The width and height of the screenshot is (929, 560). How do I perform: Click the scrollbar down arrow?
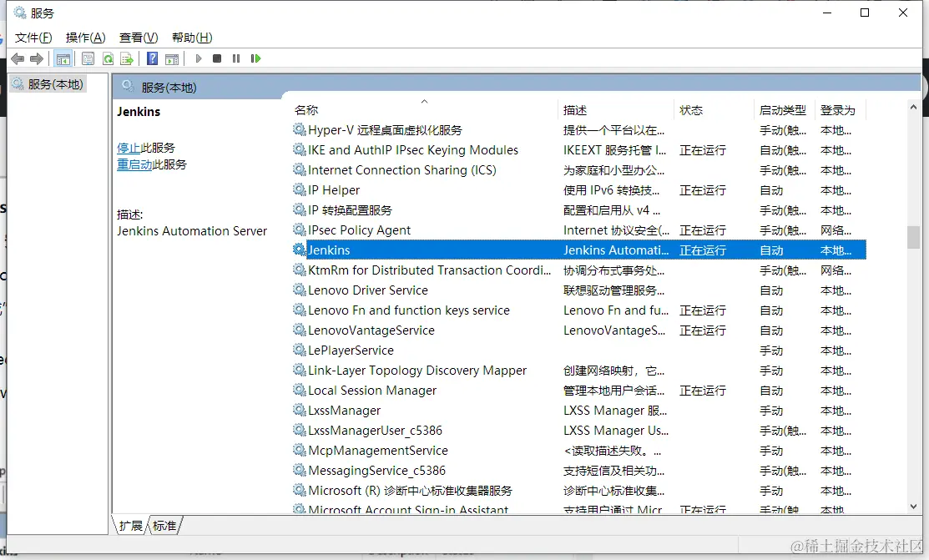pyautogui.click(x=914, y=507)
